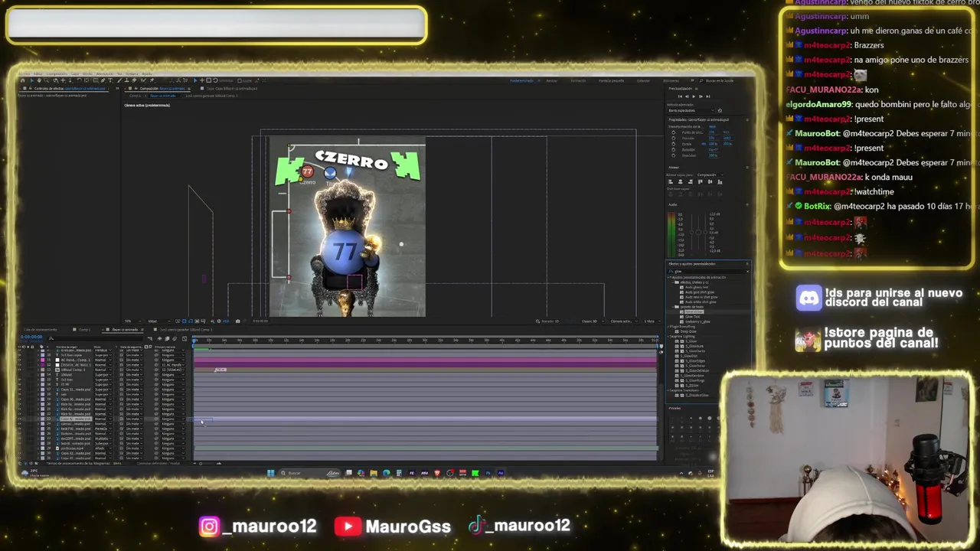This screenshot has height=551, width=980.
Task: Expand layer 29 'particulas.mp4' properties
Action: pos(38,448)
